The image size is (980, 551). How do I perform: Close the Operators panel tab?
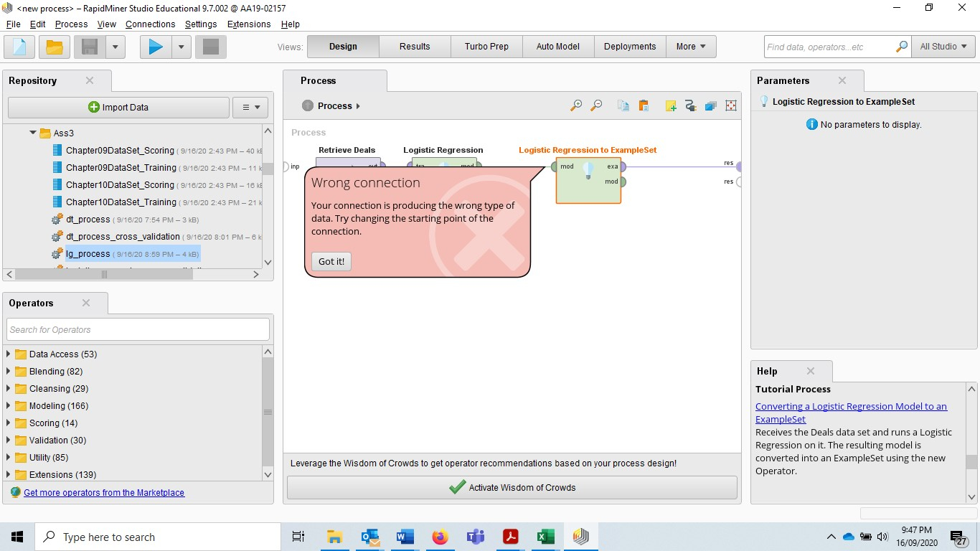[86, 303]
